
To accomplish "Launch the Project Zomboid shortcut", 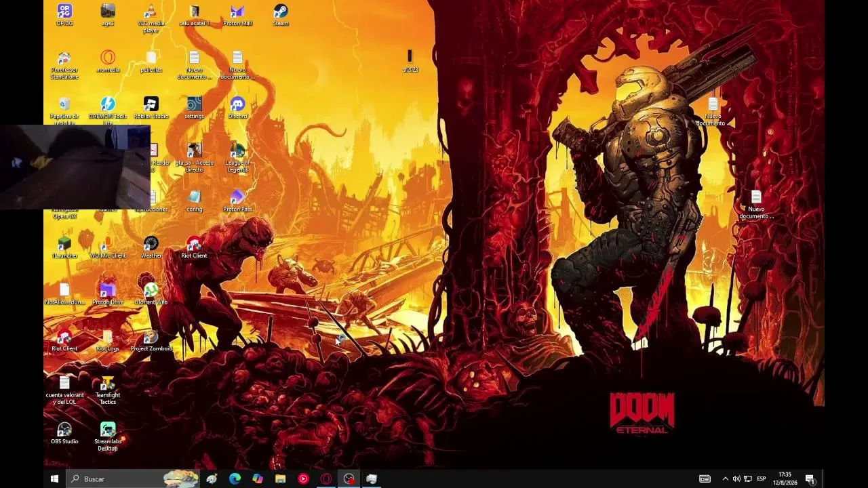I will point(151,340).
